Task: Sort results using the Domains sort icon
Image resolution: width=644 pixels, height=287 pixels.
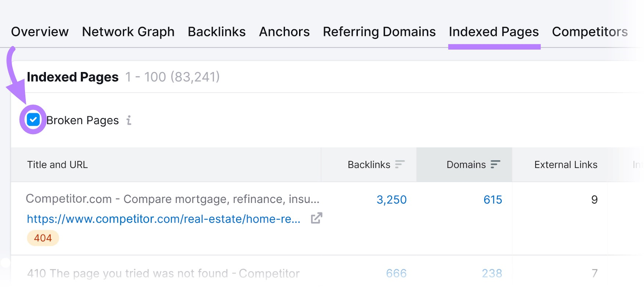Action: pyautogui.click(x=495, y=164)
